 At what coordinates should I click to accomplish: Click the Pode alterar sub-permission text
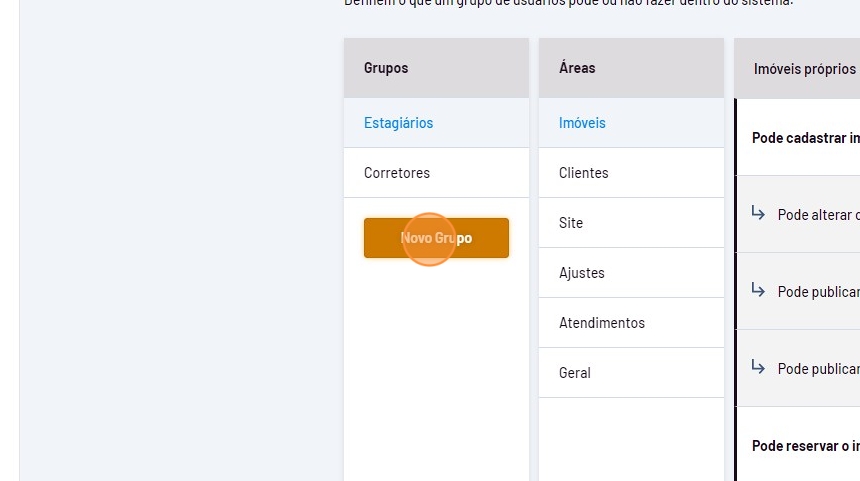click(x=818, y=215)
